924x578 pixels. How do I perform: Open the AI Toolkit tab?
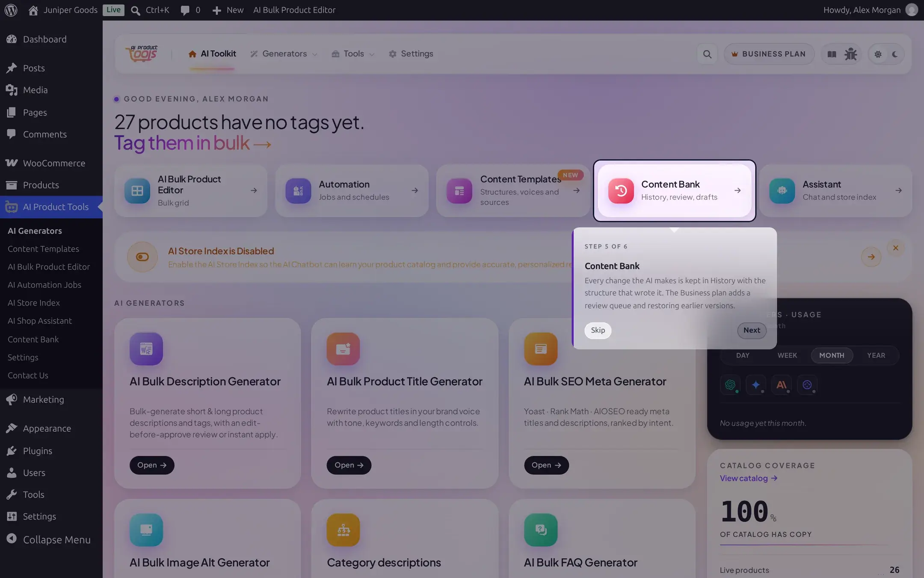tap(212, 54)
